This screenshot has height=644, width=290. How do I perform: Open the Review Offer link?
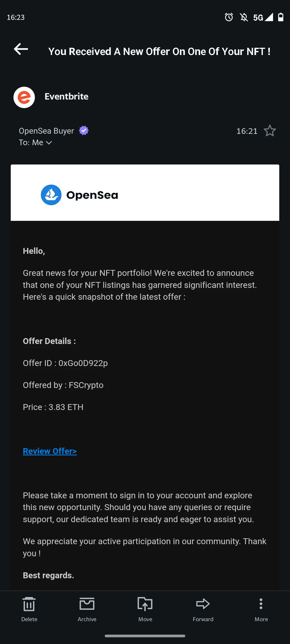tap(50, 451)
